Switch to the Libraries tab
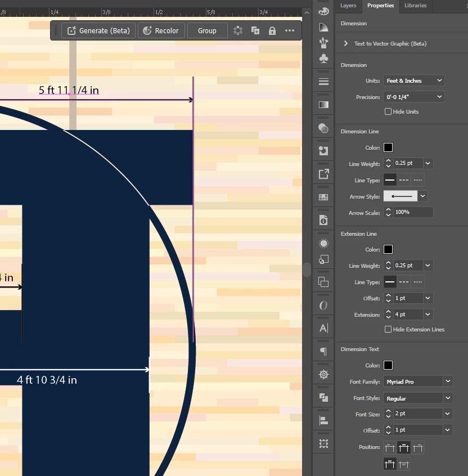The height and width of the screenshot is (476, 468). tap(415, 6)
